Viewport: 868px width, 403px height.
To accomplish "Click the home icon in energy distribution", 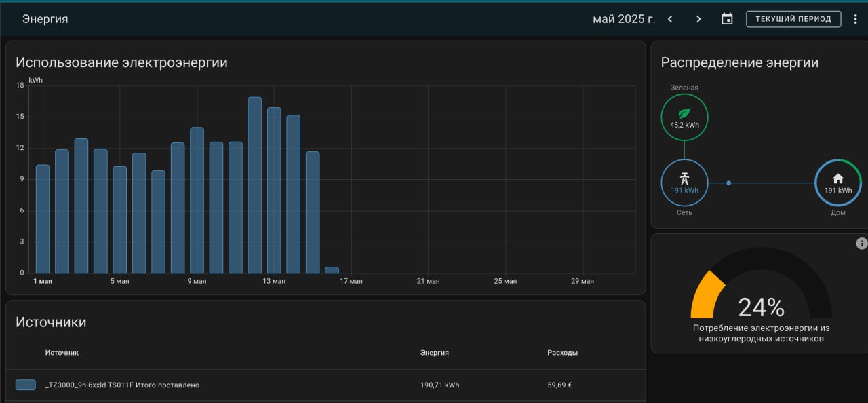I will [x=838, y=179].
